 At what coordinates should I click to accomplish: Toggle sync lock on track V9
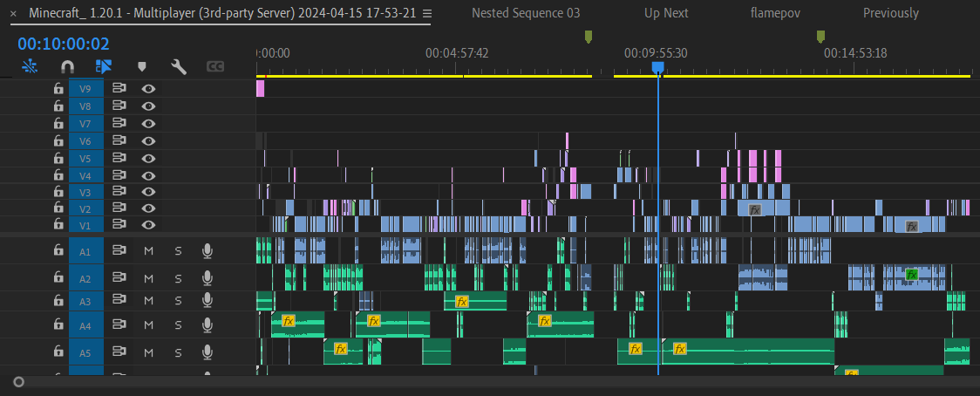coord(119,89)
